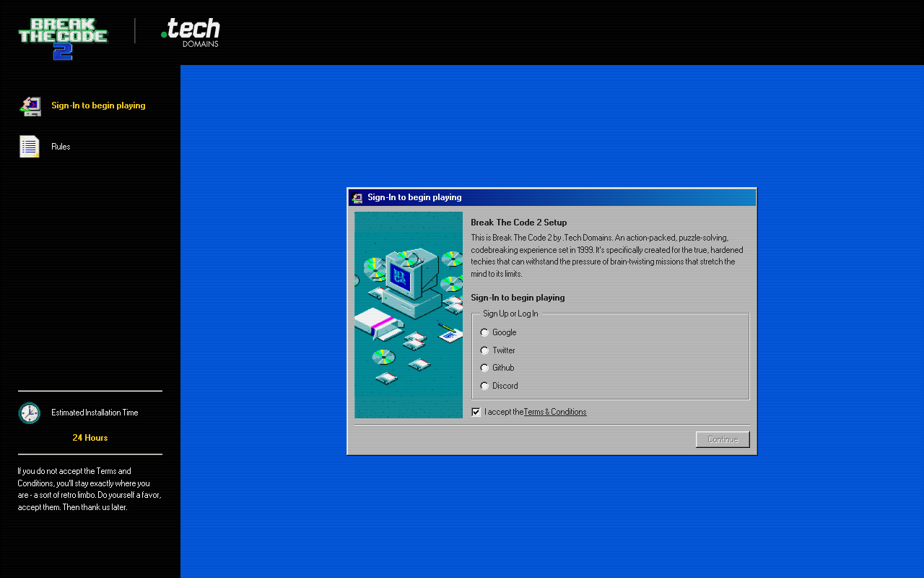Click the Break The Code 2 description paragraph
The height and width of the screenshot is (578, 924).
607,256
